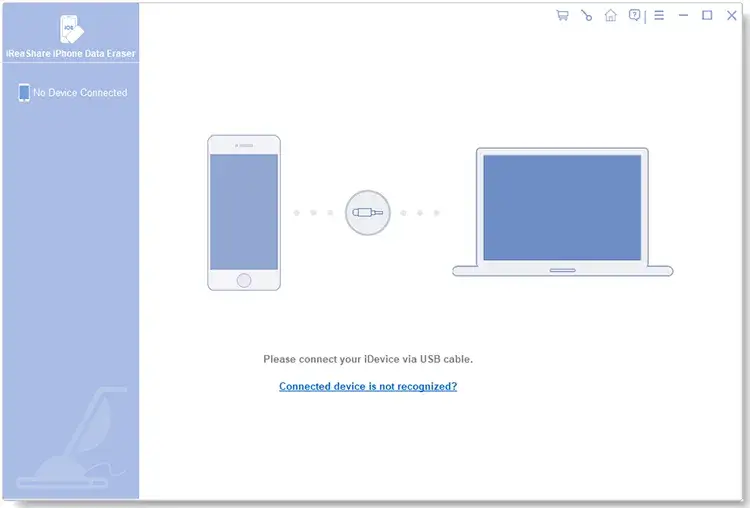Screen dimensions: 750x508
Task: Close the iReaShare application window
Action: tap(731, 16)
